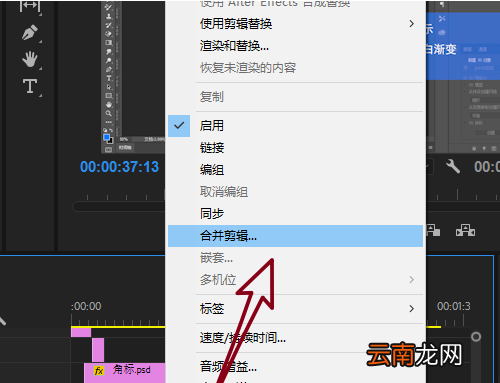This screenshot has width=500, height=383.
Task: Choose 音频增益... menu entry
Action: pyautogui.click(x=295, y=367)
